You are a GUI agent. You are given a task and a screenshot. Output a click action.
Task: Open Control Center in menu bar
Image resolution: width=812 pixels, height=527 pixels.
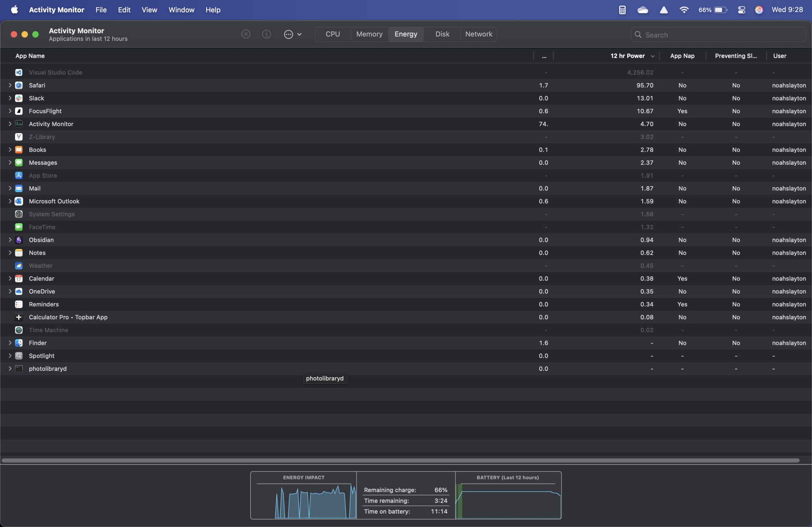[x=741, y=10]
